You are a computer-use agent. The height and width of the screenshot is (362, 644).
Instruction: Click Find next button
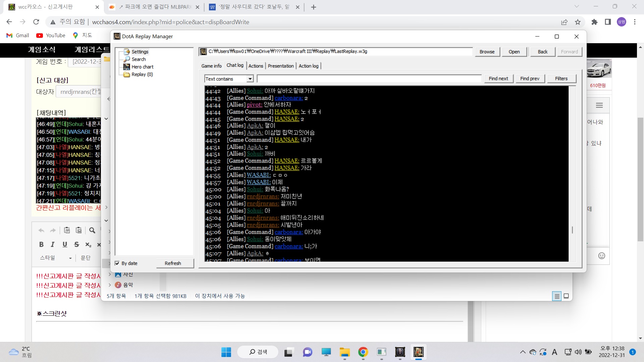click(498, 78)
